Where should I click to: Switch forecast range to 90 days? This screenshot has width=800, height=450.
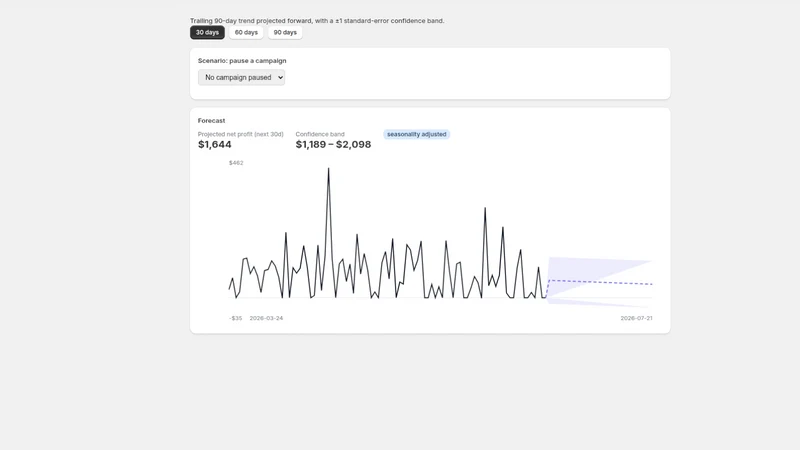point(285,32)
